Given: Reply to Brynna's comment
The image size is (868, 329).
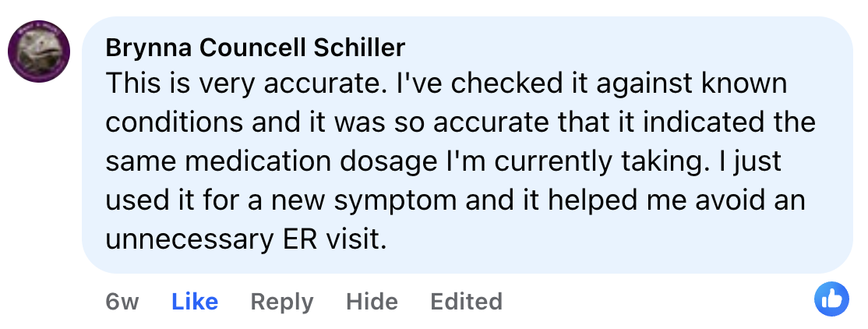Looking at the screenshot, I should point(281,302).
